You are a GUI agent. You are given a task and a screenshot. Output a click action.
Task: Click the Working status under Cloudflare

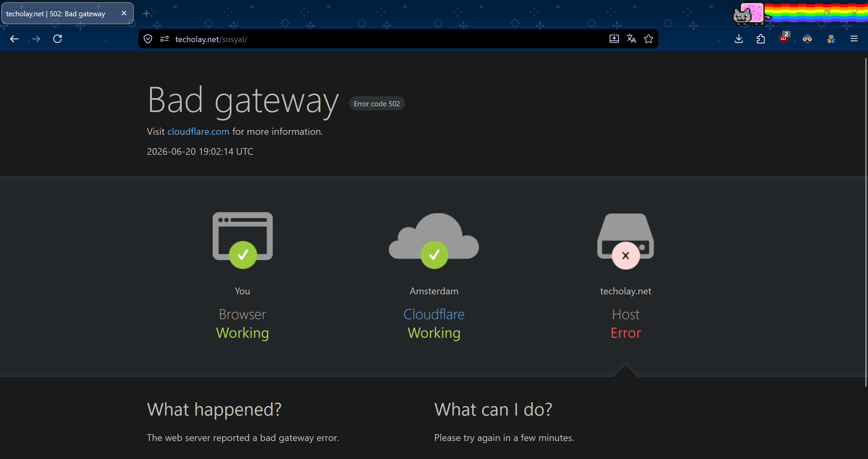pos(434,333)
